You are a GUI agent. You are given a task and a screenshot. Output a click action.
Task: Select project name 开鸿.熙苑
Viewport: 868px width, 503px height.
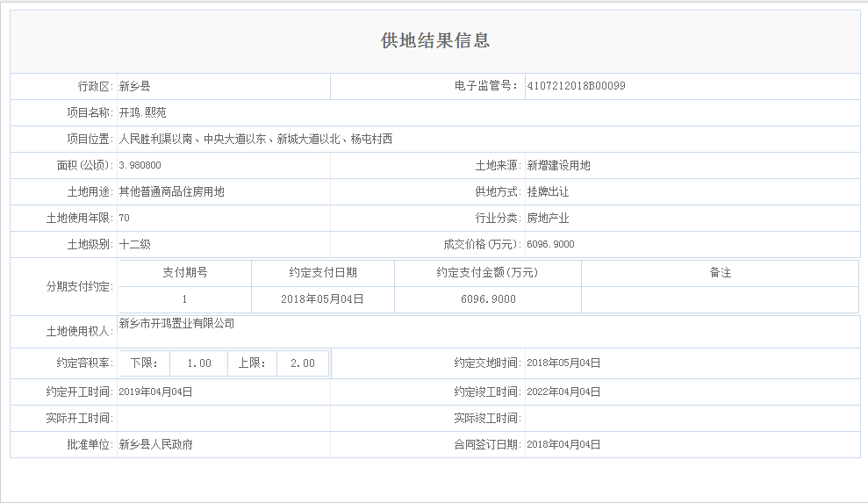tap(142, 112)
